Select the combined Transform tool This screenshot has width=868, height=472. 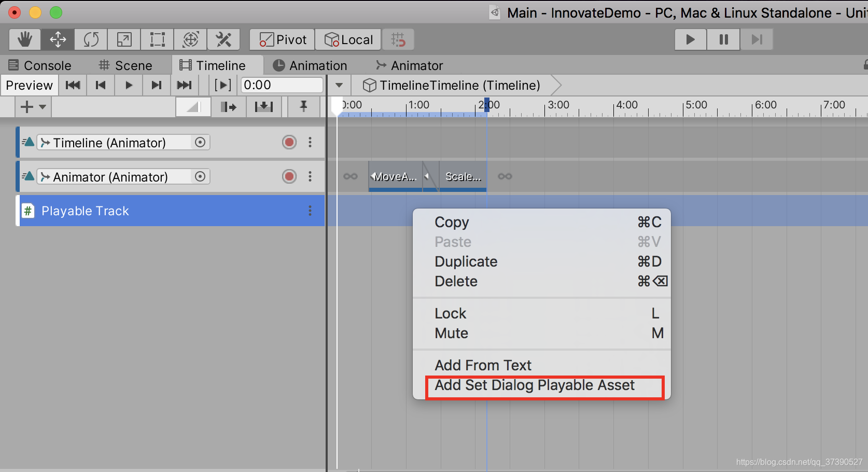(190, 39)
